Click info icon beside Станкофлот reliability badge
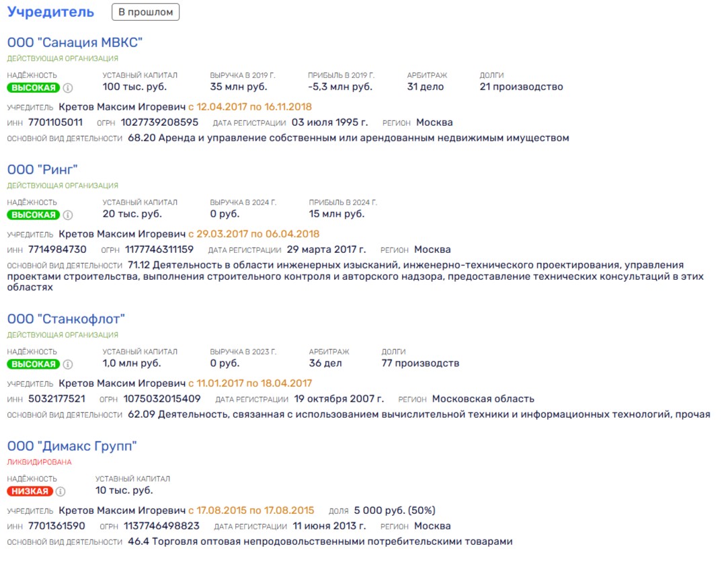 point(68,365)
